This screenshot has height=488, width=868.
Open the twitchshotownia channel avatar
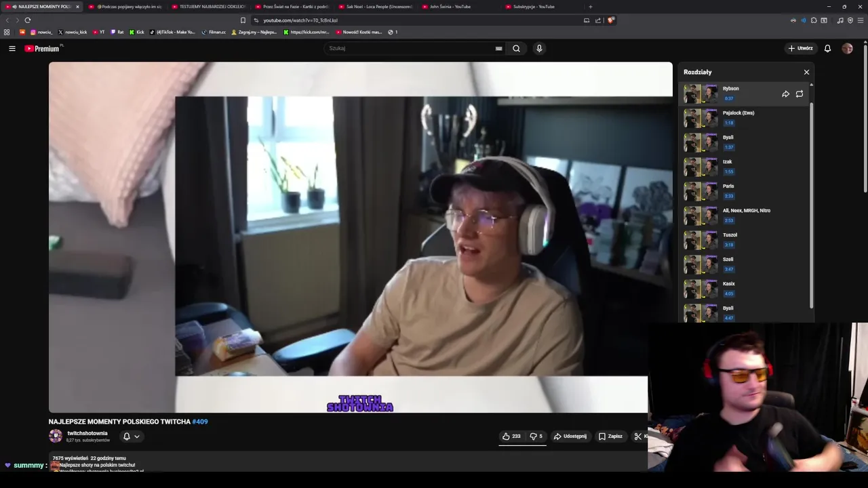[x=56, y=436]
